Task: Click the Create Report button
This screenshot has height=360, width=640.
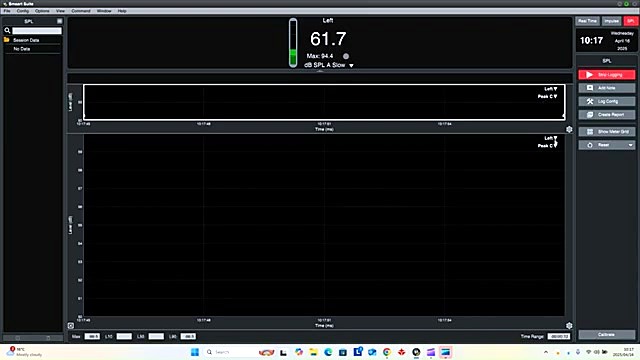Action: [x=607, y=115]
